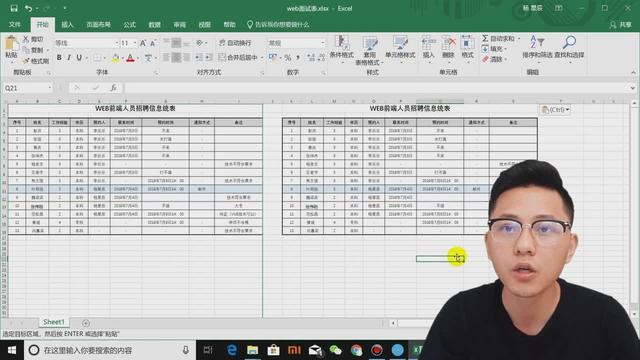This screenshot has width=640, height=360.
Task: Click the Center align icon
Action: pyautogui.click(x=176, y=58)
